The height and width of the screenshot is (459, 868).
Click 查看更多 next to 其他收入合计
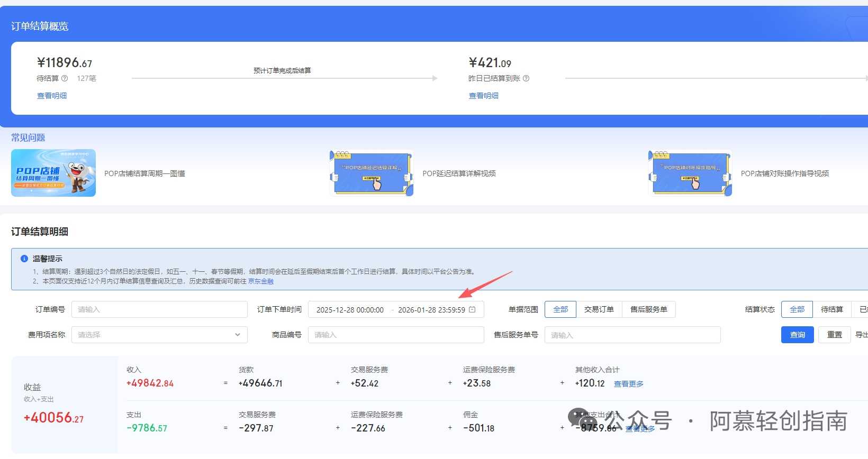(628, 384)
